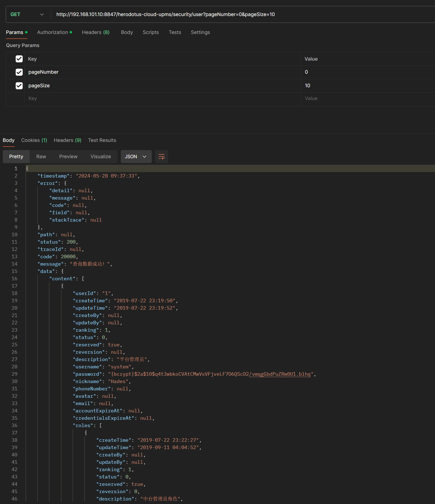View response Cookies (1) tab
435x504 pixels.
[34, 140]
